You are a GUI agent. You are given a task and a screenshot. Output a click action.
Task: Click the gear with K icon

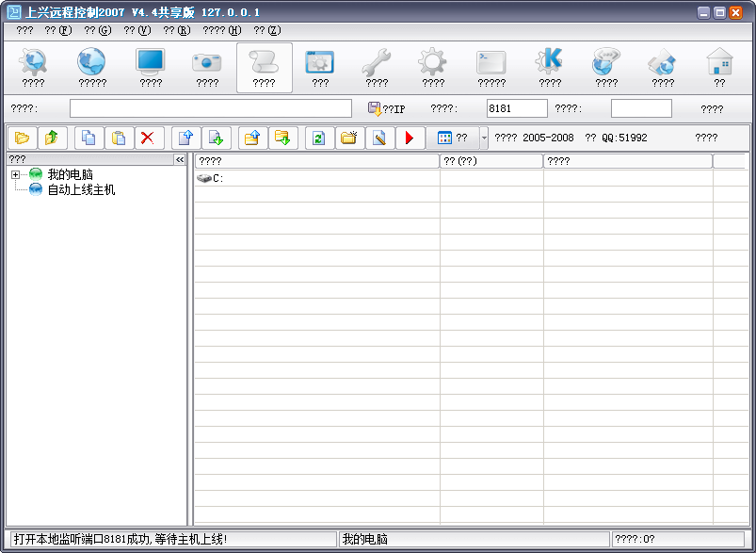549,67
